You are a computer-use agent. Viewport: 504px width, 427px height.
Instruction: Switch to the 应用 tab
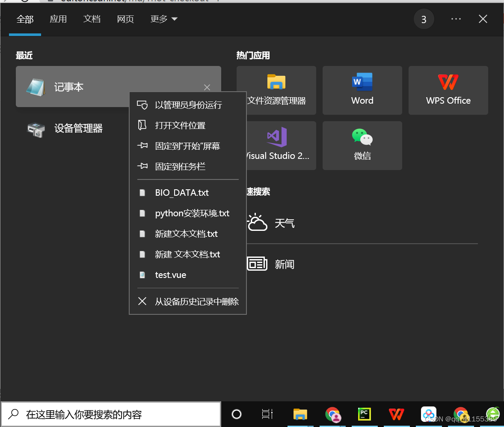[58, 19]
